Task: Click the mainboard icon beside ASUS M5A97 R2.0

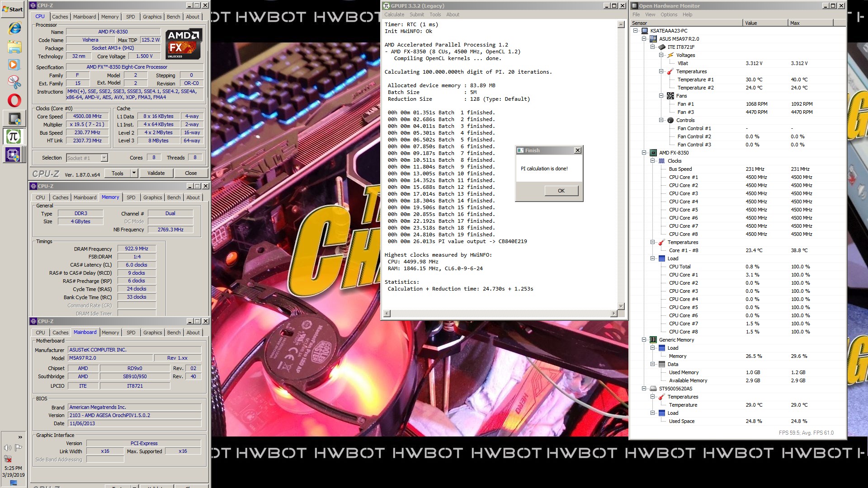Action: coord(653,39)
